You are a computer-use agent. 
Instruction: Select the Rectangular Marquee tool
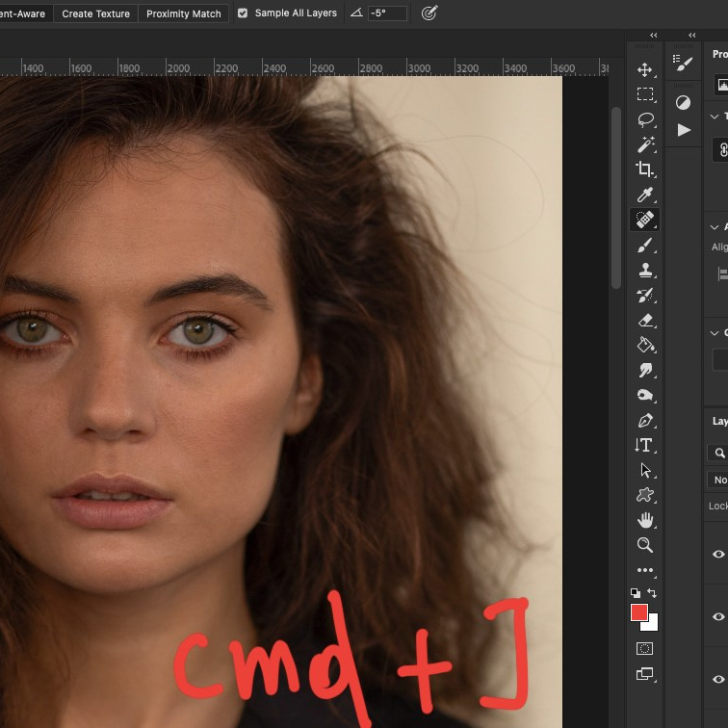[644, 94]
